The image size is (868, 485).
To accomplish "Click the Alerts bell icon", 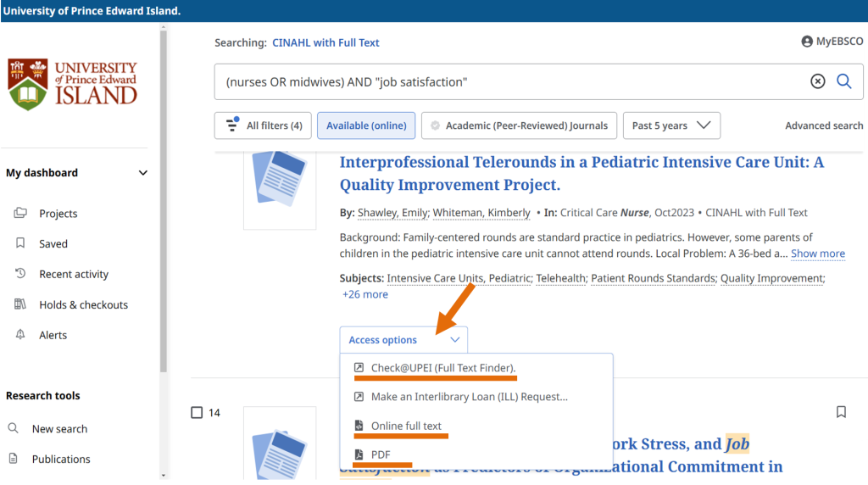I will (x=20, y=335).
